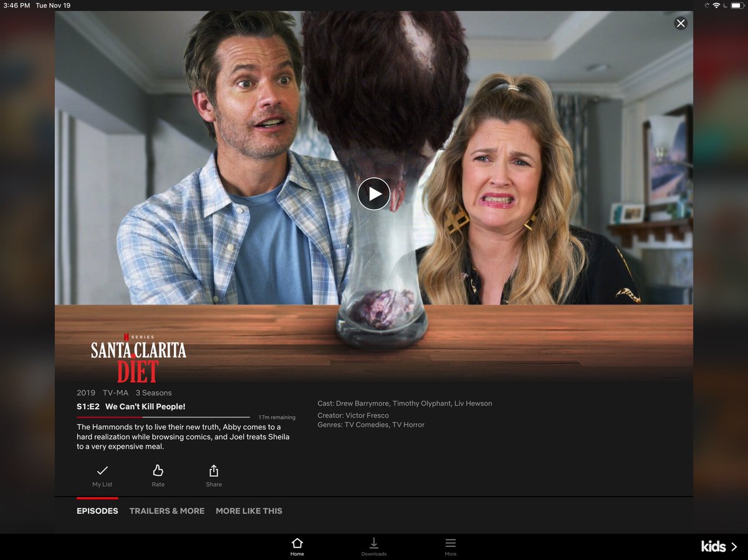
Task: Click the Creator: Victor Fresco text
Action: pyautogui.click(x=353, y=415)
